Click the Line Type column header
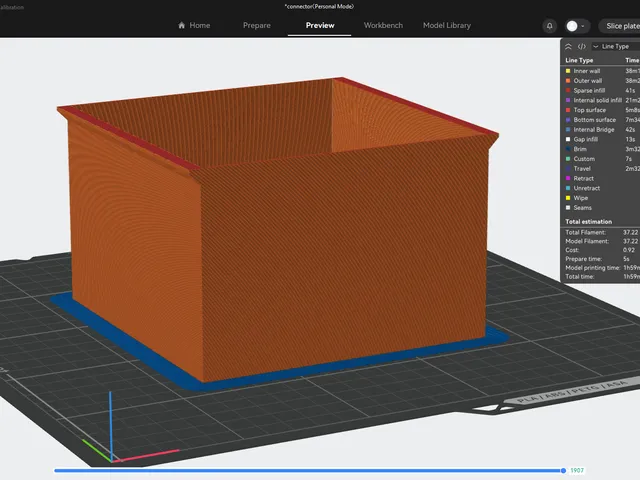This screenshot has height=480, width=640. [579, 60]
